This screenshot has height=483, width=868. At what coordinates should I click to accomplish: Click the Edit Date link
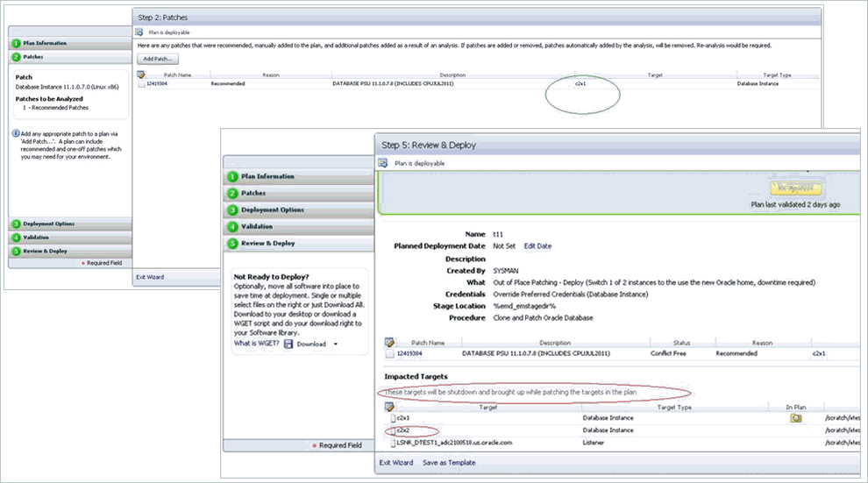pyautogui.click(x=537, y=246)
